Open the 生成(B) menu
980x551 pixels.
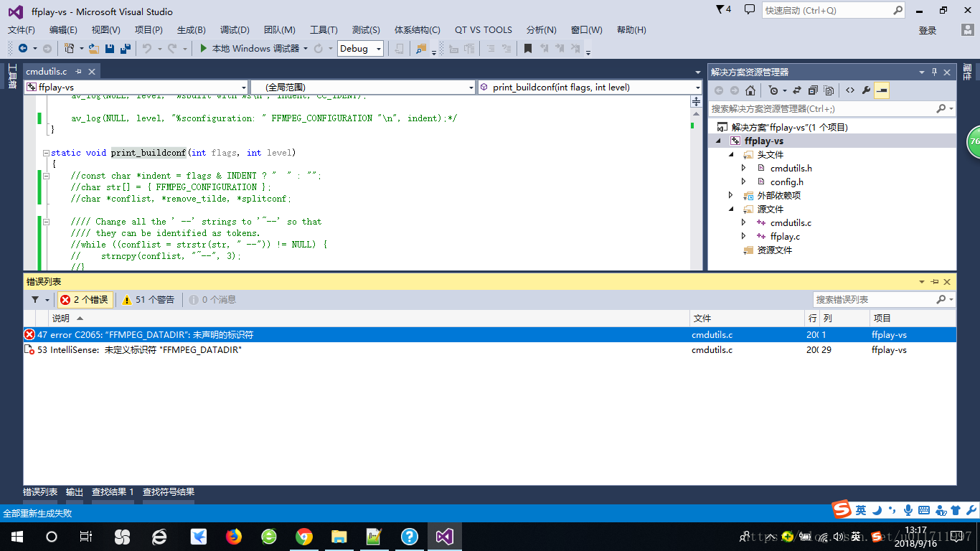coord(192,29)
